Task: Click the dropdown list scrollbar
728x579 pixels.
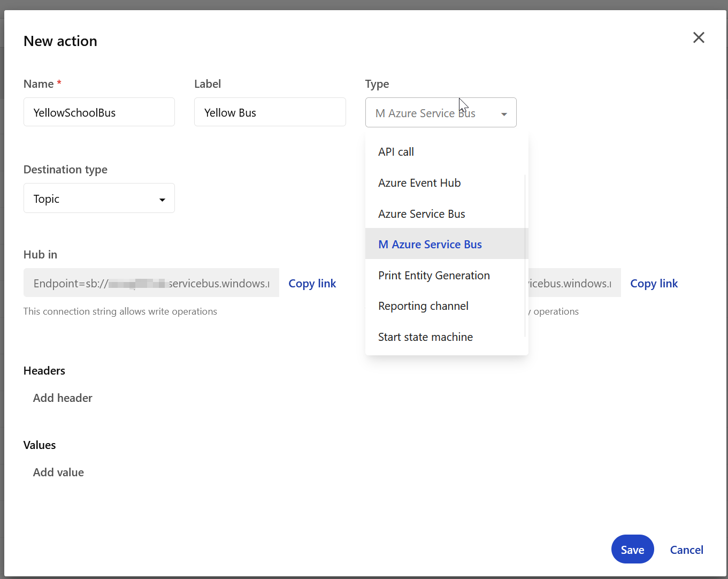Action: pos(525,256)
